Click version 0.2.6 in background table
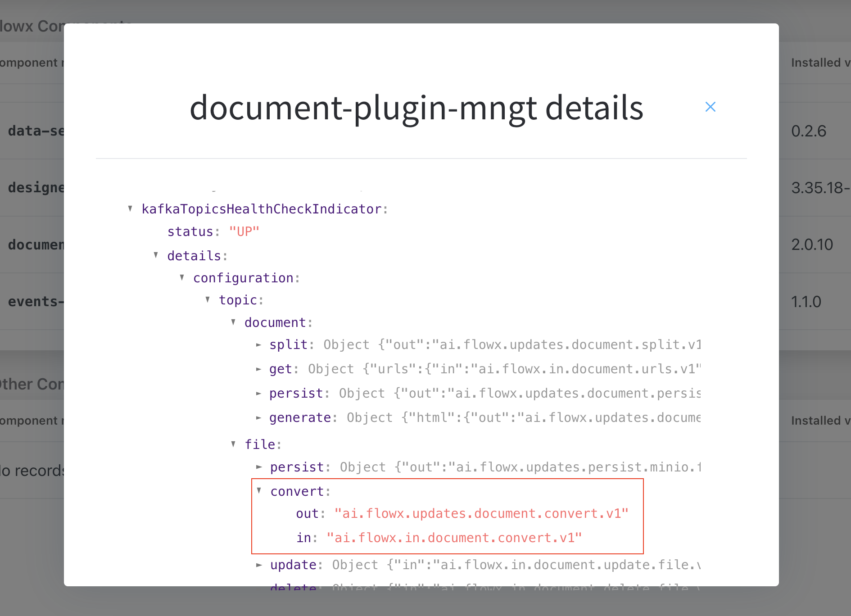The width and height of the screenshot is (851, 616). 809,131
